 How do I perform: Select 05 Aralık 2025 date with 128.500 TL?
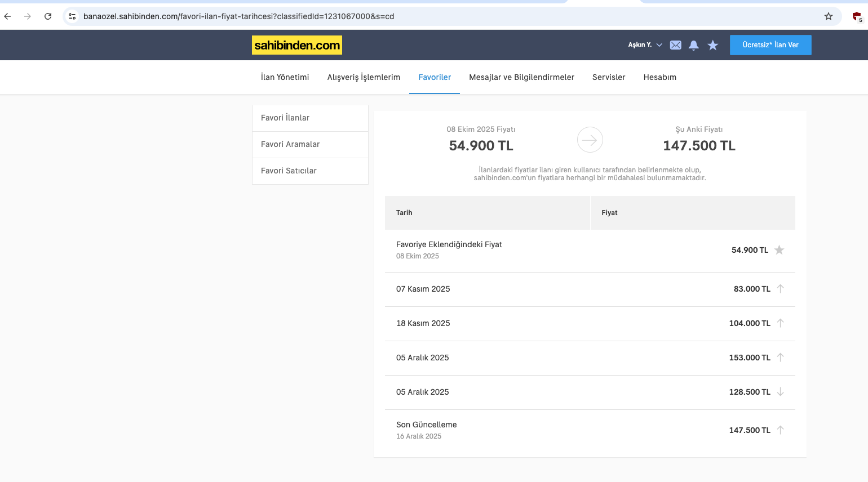422,392
